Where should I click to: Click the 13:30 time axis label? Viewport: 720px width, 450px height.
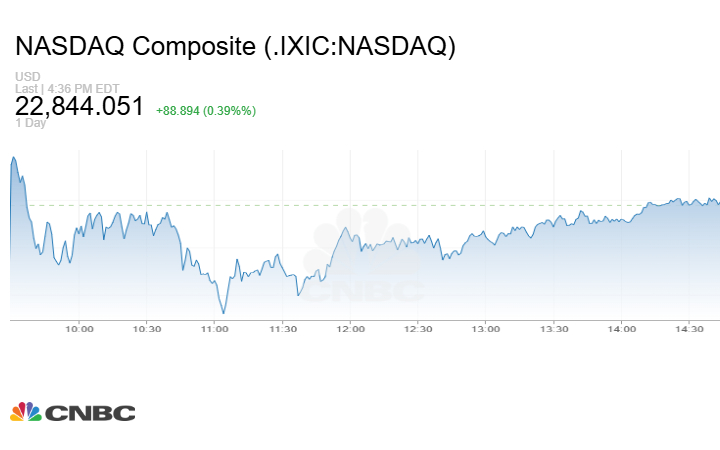(x=554, y=329)
